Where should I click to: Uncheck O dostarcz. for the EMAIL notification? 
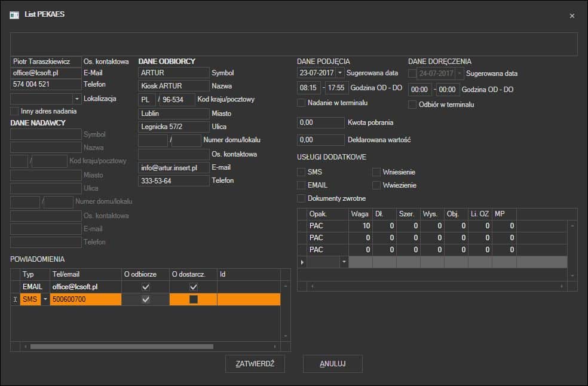194,287
